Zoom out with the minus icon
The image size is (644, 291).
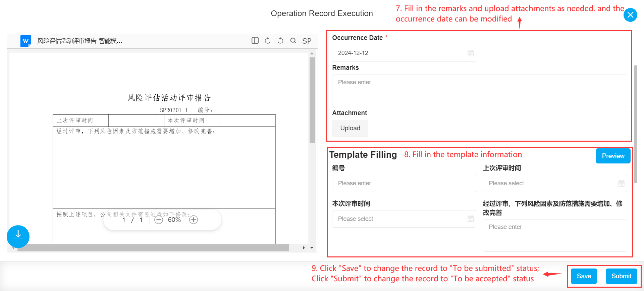click(x=159, y=220)
